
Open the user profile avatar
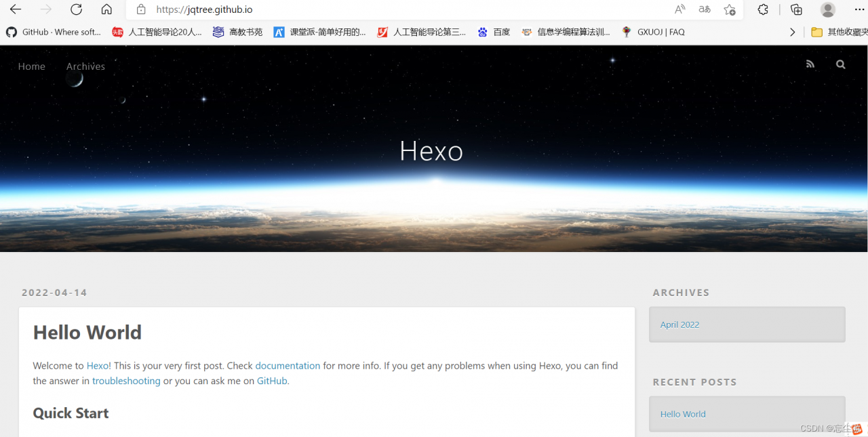(x=828, y=9)
